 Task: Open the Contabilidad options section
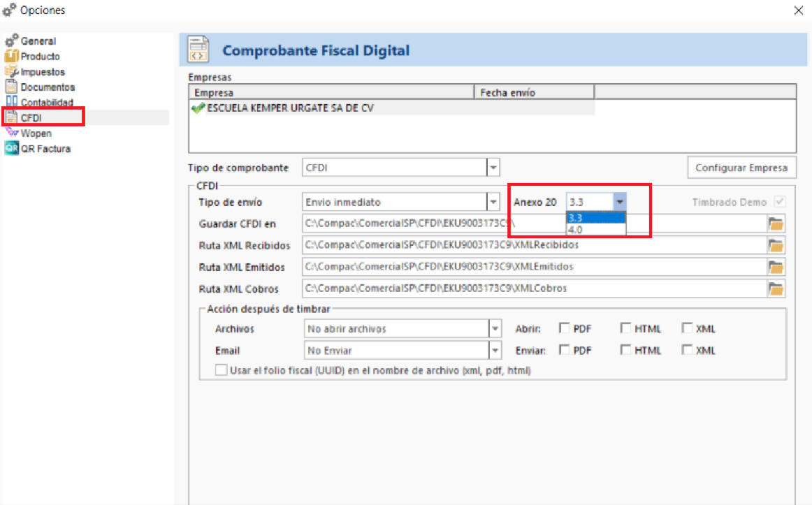point(47,103)
